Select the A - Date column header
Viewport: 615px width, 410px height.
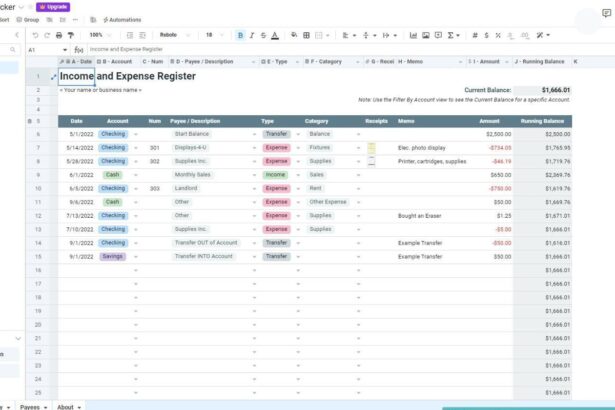point(76,62)
